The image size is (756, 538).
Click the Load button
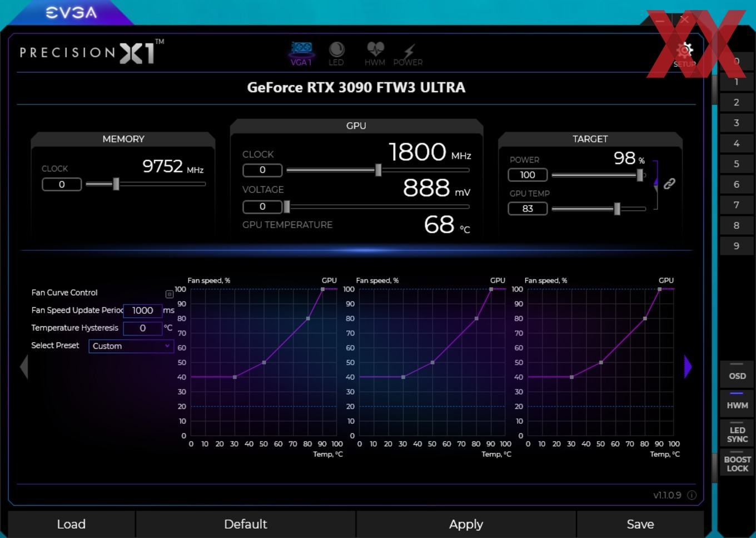click(x=71, y=525)
